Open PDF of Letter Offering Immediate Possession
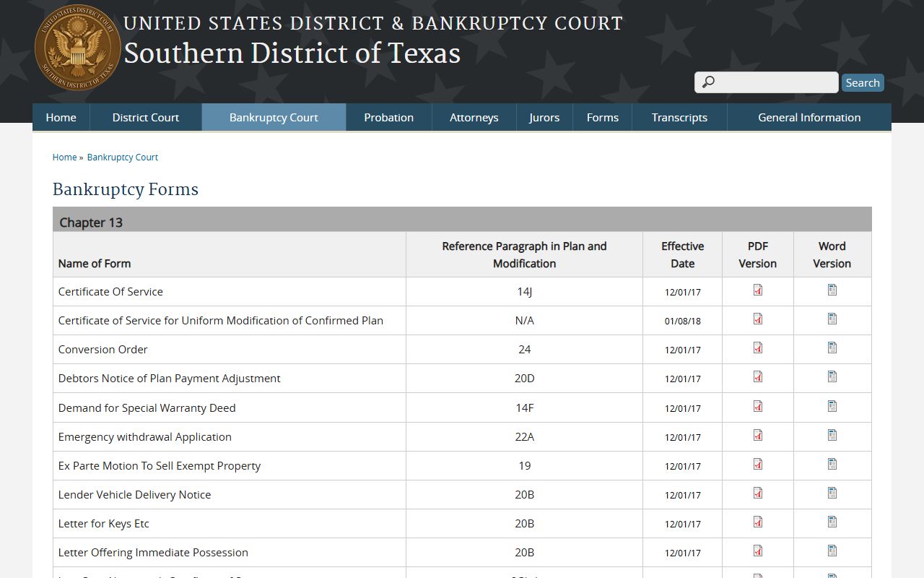This screenshot has width=924, height=578. click(x=758, y=551)
